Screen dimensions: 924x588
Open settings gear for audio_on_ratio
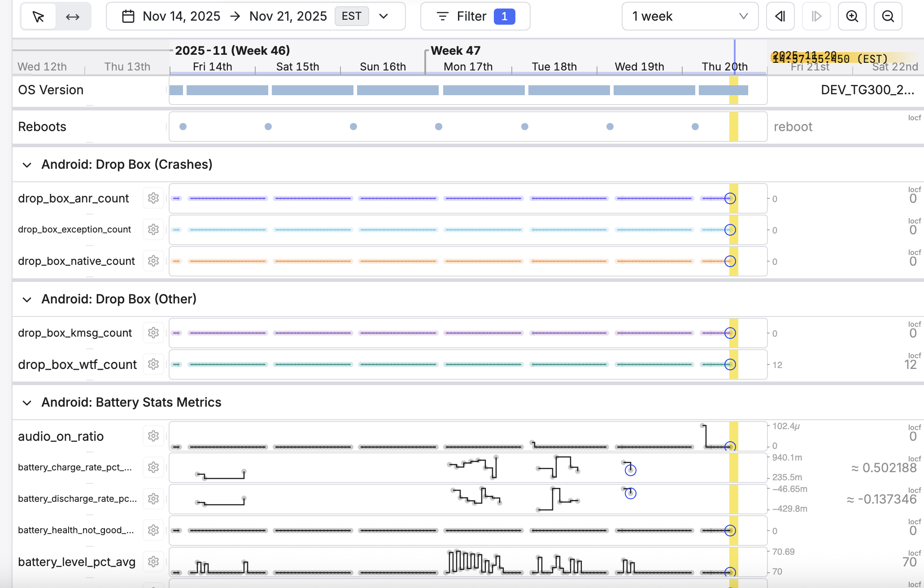tap(153, 436)
